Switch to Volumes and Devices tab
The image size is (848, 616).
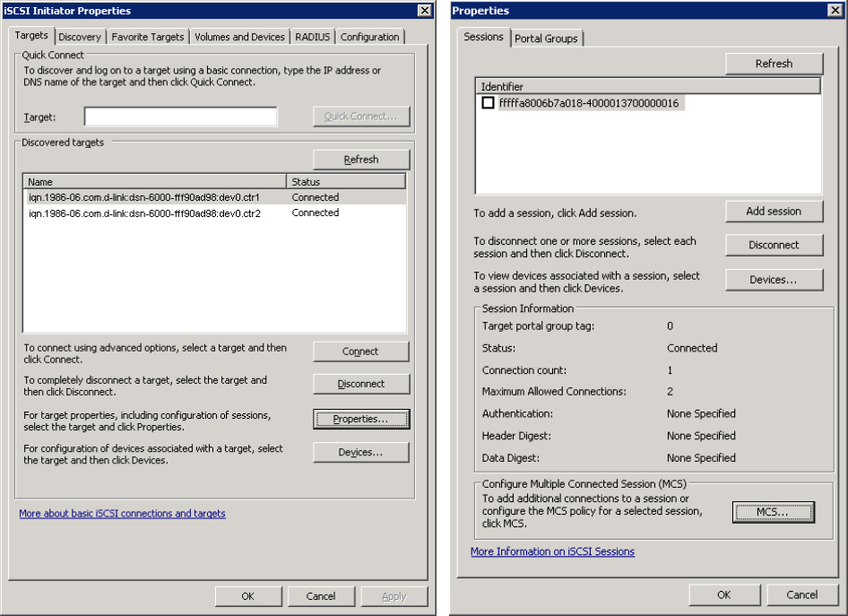(239, 37)
